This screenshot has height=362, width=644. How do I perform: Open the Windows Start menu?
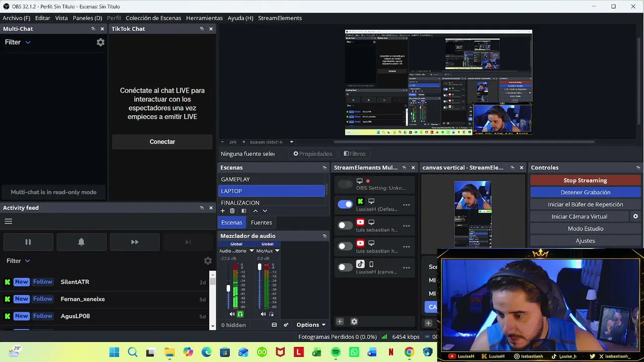coord(114,352)
